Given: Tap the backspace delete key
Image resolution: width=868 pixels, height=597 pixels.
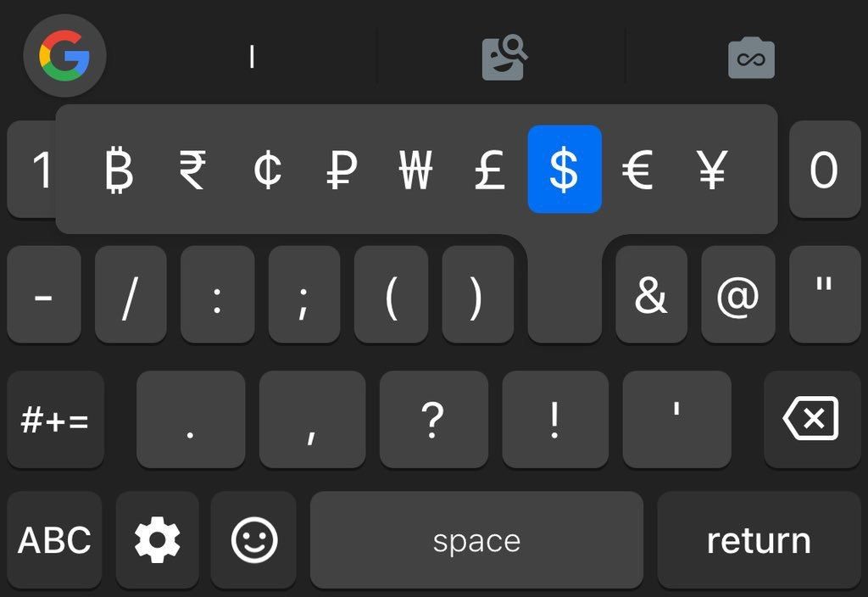Looking at the screenshot, I should [x=811, y=419].
